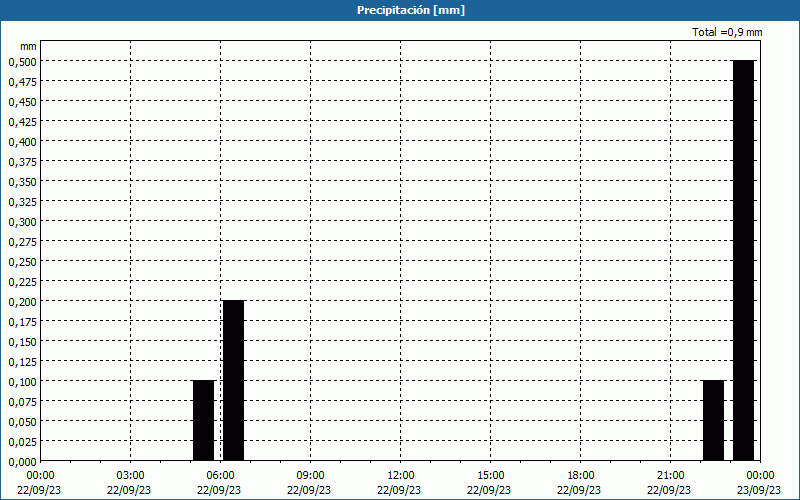Click the 0,250 y-axis value
Viewport: 800px width, 500px height.
22,261
